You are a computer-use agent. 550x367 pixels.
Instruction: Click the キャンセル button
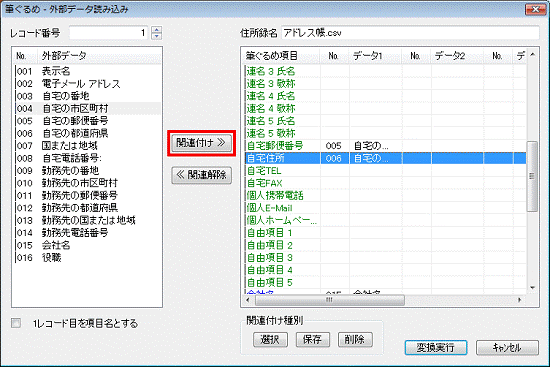pyautogui.click(x=507, y=348)
